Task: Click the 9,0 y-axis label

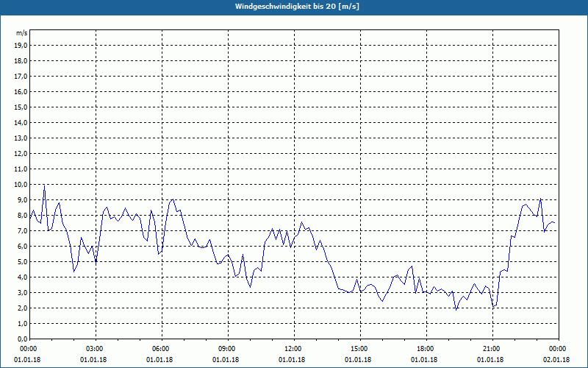Action: tap(22, 199)
